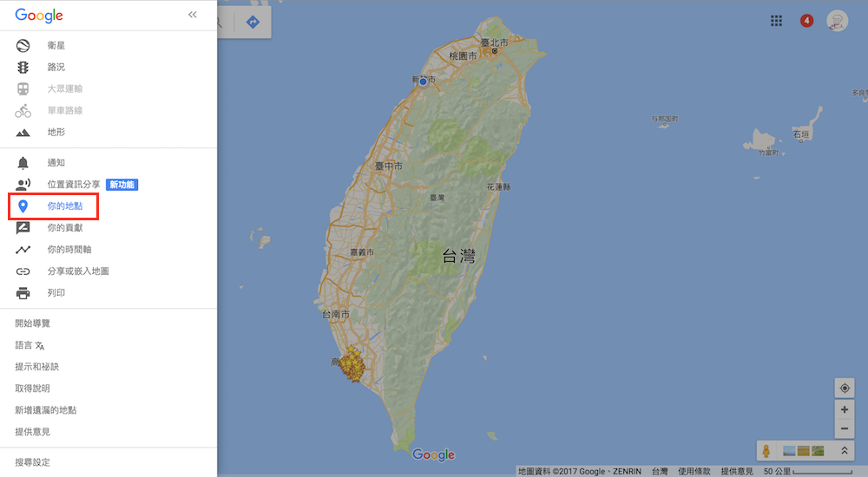Click the terrain mountain icon

23,132
